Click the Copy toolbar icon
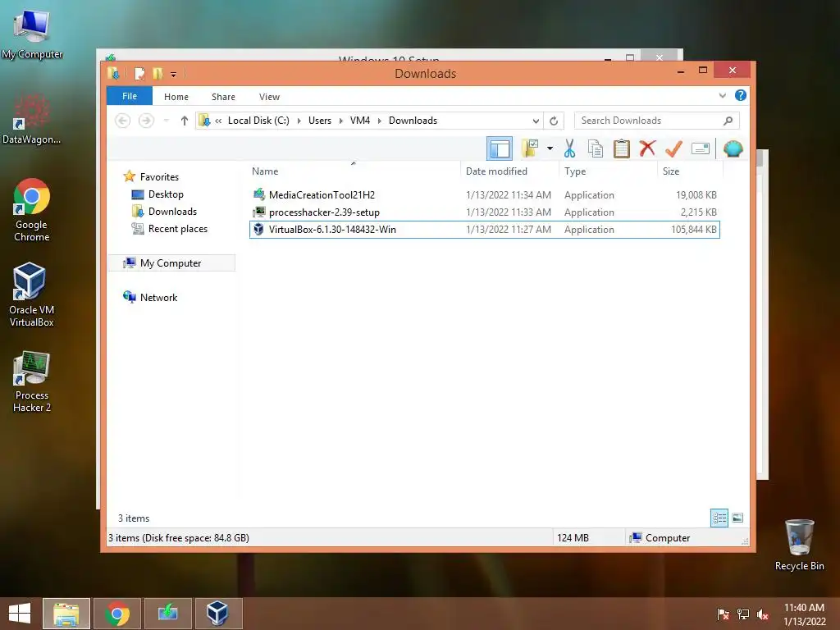The height and width of the screenshot is (630, 840). (596, 148)
